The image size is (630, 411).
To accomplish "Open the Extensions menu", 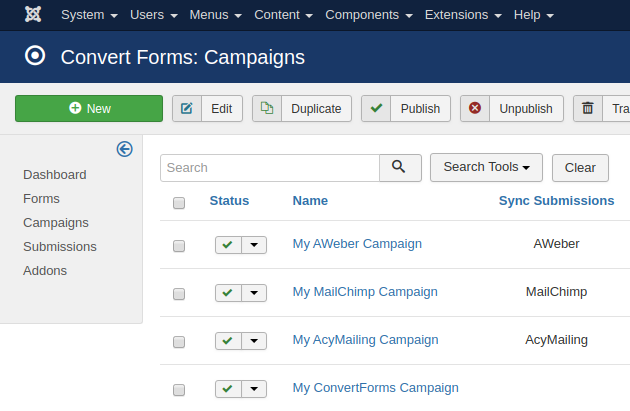I will click(x=463, y=15).
